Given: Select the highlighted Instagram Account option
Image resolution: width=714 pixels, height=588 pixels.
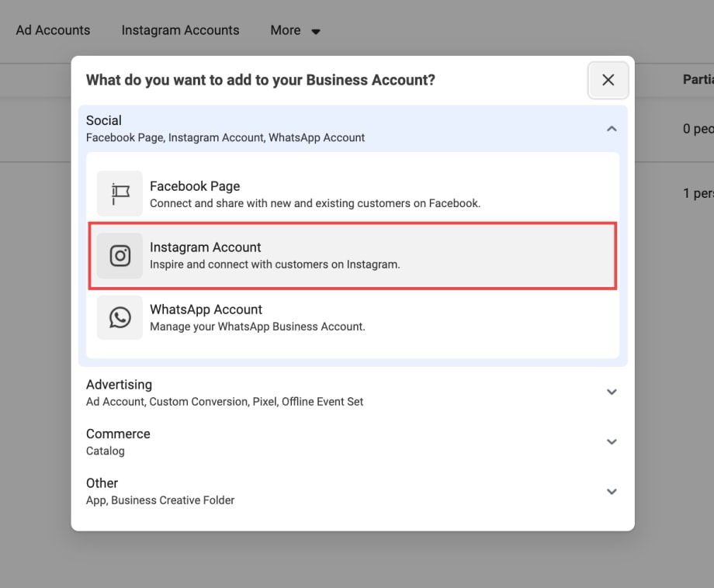Looking at the screenshot, I should [353, 254].
